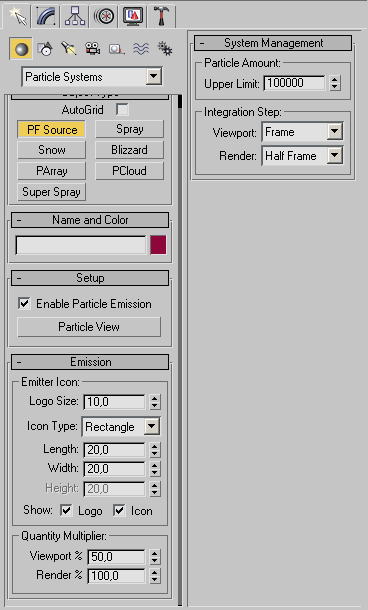Switch to the Hierarchy panel tab
This screenshot has width=368, height=610.
[x=75, y=16]
